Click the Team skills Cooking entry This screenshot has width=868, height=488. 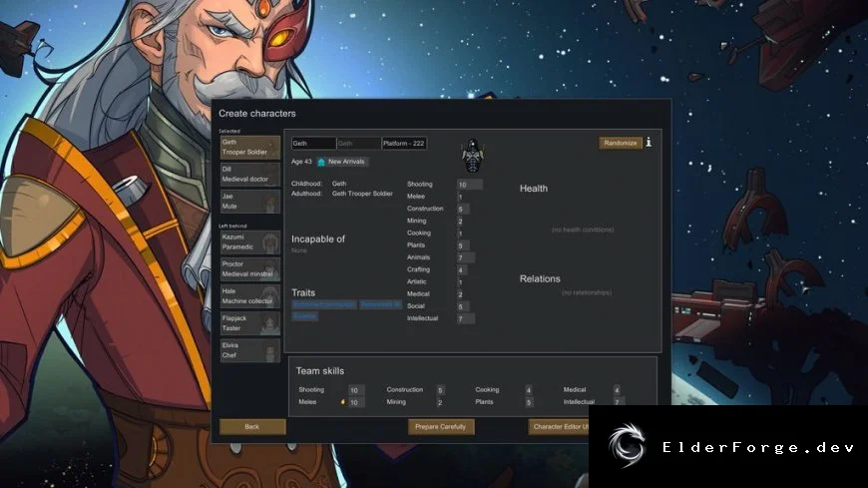pos(504,390)
